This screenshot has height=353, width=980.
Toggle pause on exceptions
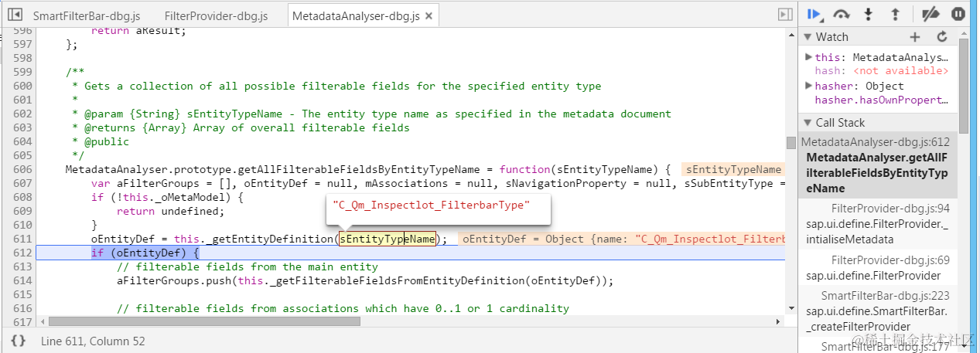coord(958,14)
